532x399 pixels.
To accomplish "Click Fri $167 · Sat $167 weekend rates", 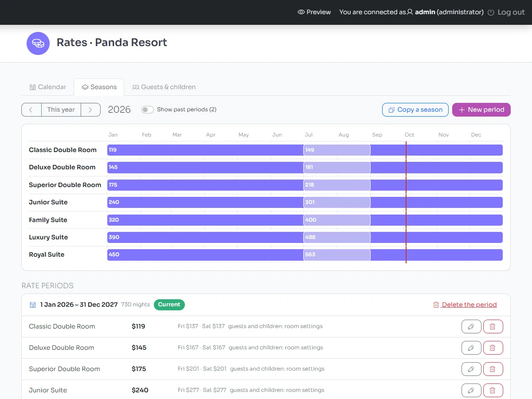I will click(202, 348).
